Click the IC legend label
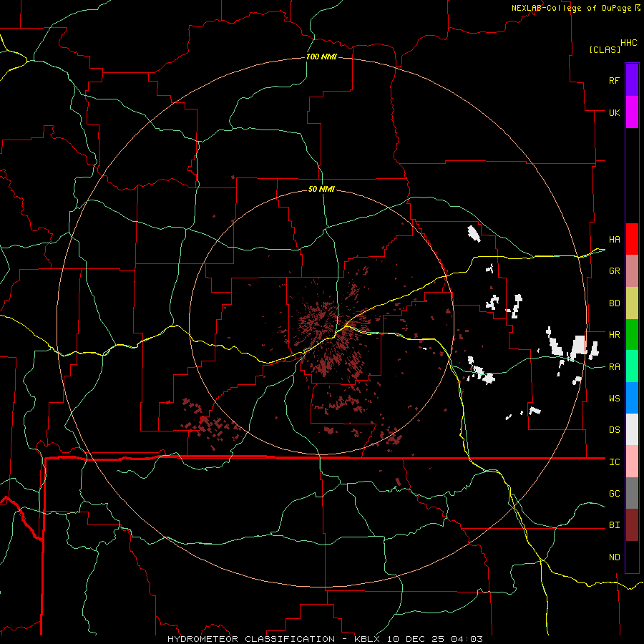 (x=614, y=462)
